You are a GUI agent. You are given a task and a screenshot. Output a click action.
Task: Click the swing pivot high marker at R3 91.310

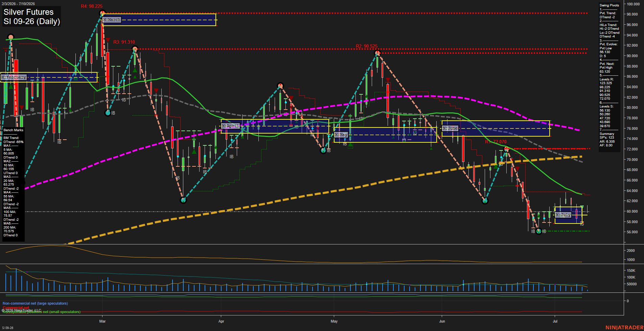point(135,49)
